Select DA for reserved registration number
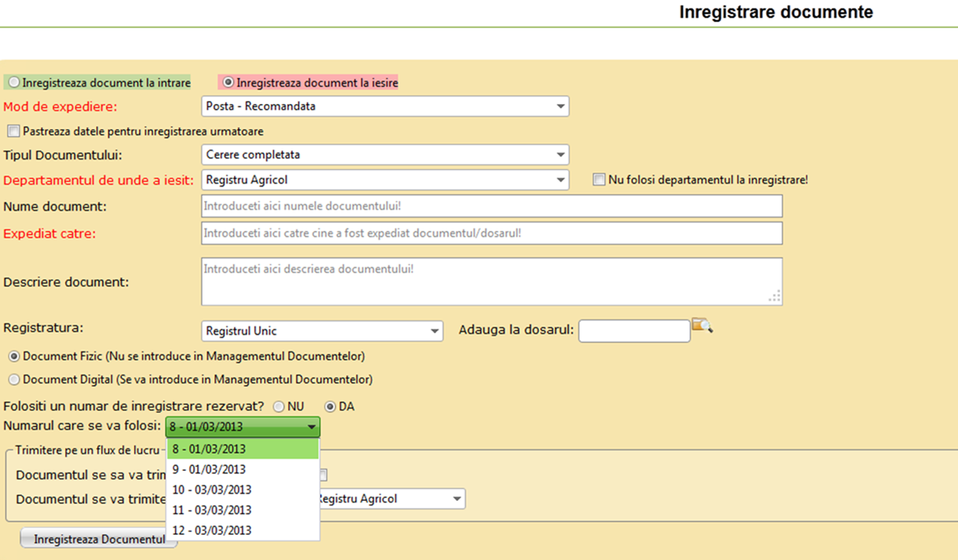958x560 pixels. pos(330,407)
